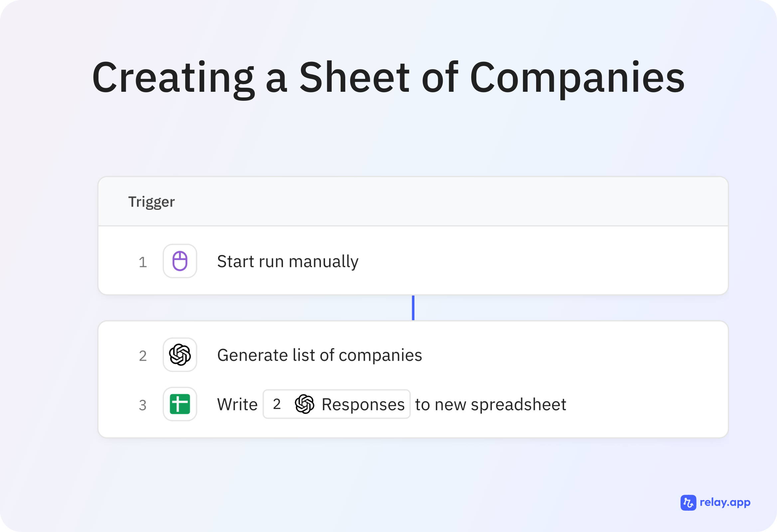Click the OpenAI icon beside step 2
777x532 pixels.
point(180,354)
